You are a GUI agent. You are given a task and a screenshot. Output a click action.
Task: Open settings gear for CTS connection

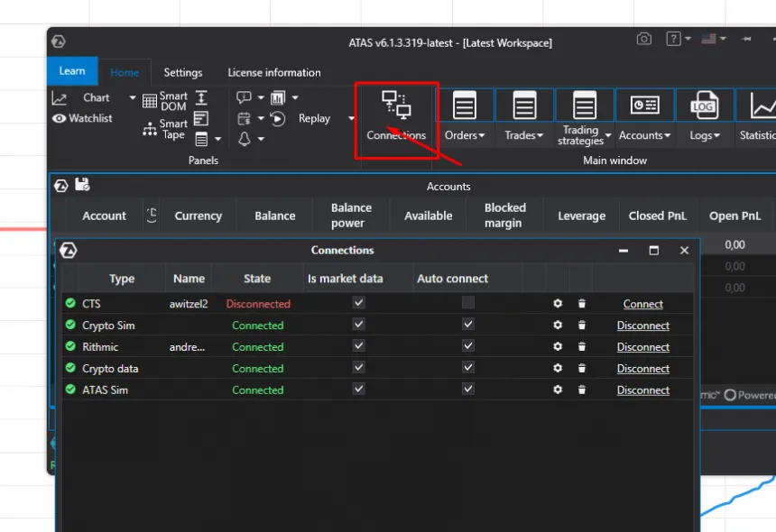(x=558, y=304)
